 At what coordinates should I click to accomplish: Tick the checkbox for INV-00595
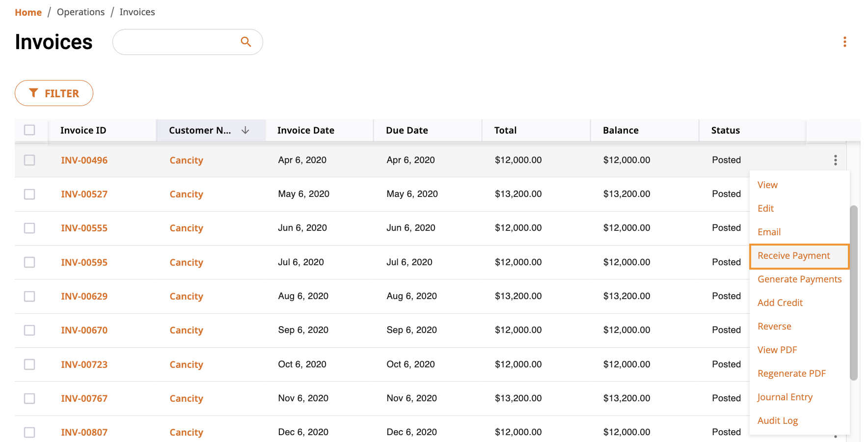[29, 262]
